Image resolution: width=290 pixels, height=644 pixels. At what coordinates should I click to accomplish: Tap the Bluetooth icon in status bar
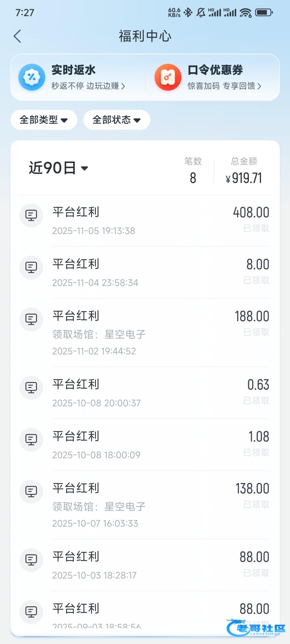[188, 12]
